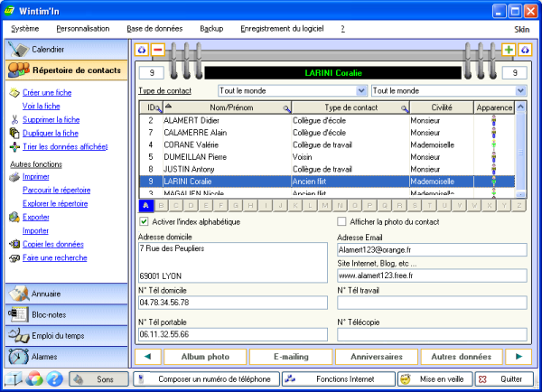
Task: Click the printer icon next to Imprimer
Action: (x=14, y=177)
